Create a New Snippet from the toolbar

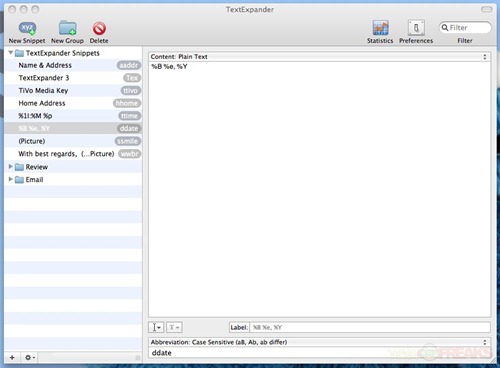click(27, 32)
